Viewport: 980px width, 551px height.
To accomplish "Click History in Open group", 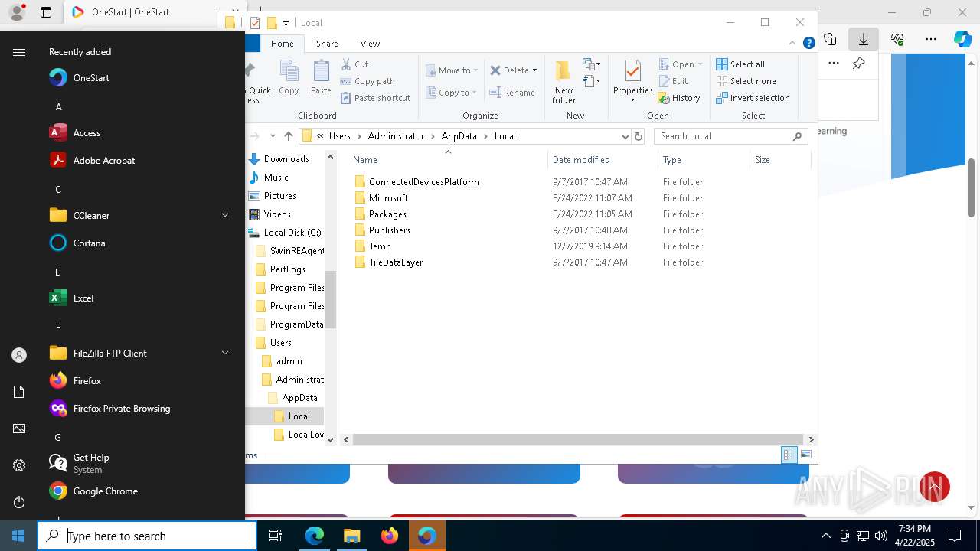I will pyautogui.click(x=679, y=98).
